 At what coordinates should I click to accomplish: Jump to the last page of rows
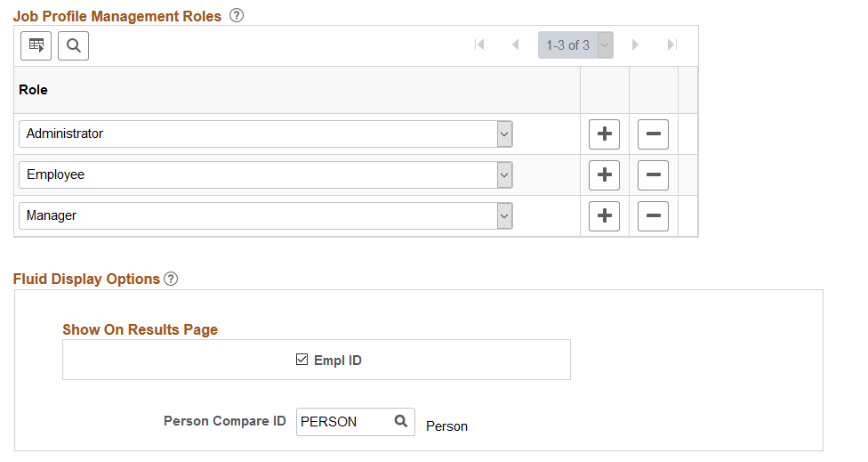671,45
